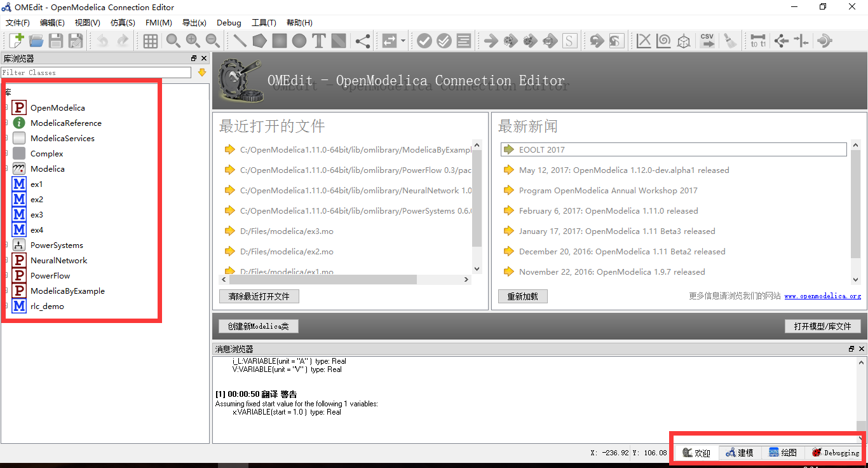Open the www.openmodelica.org link
Viewport: 868px width, 468px height.
822,296
